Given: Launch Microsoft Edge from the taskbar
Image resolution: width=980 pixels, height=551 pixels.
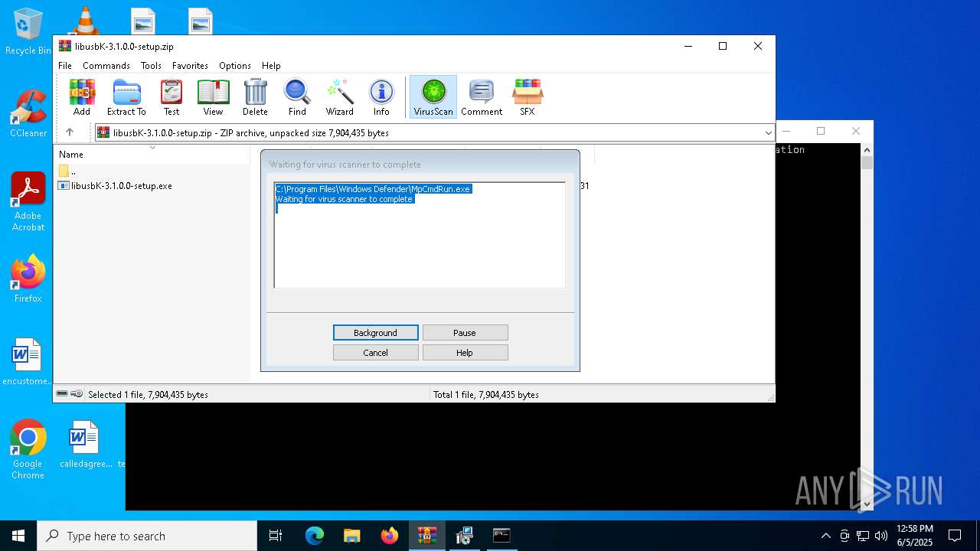Looking at the screenshot, I should click(x=315, y=536).
